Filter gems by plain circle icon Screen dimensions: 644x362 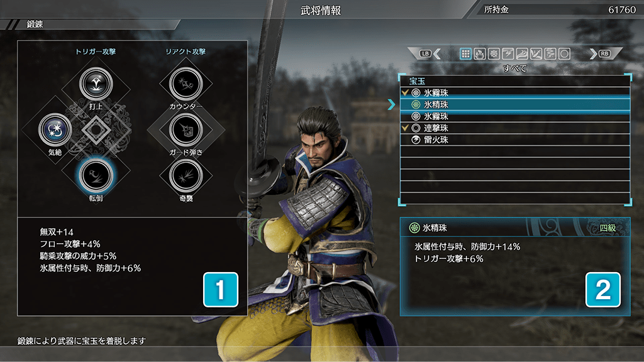click(x=564, y=54)
